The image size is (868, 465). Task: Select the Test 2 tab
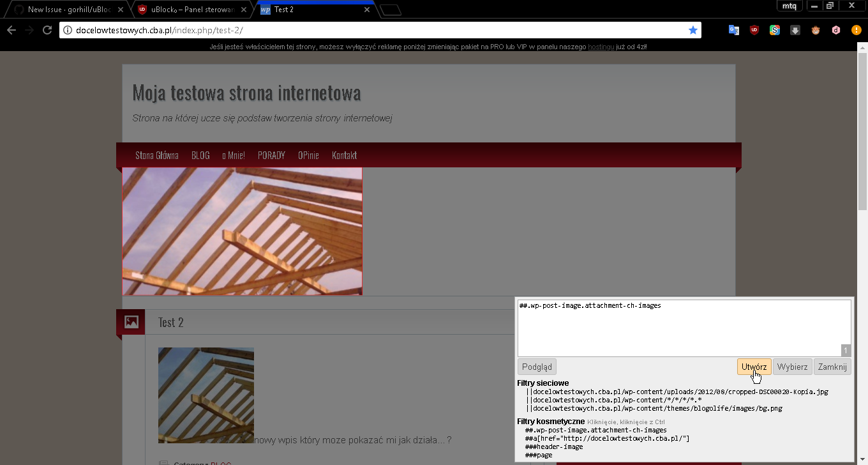(x=313, y=10)
